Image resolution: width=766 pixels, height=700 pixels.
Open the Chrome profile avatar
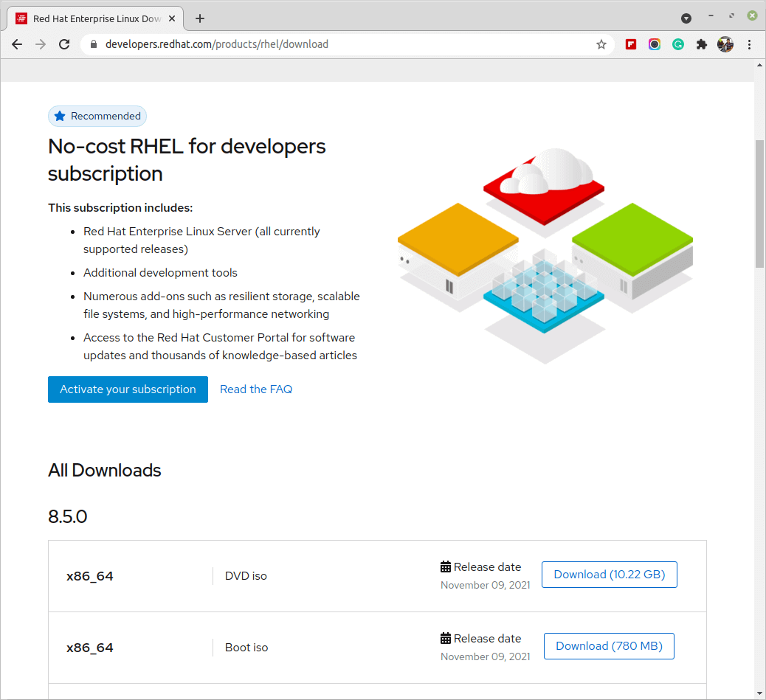click(x=725, y=44)
